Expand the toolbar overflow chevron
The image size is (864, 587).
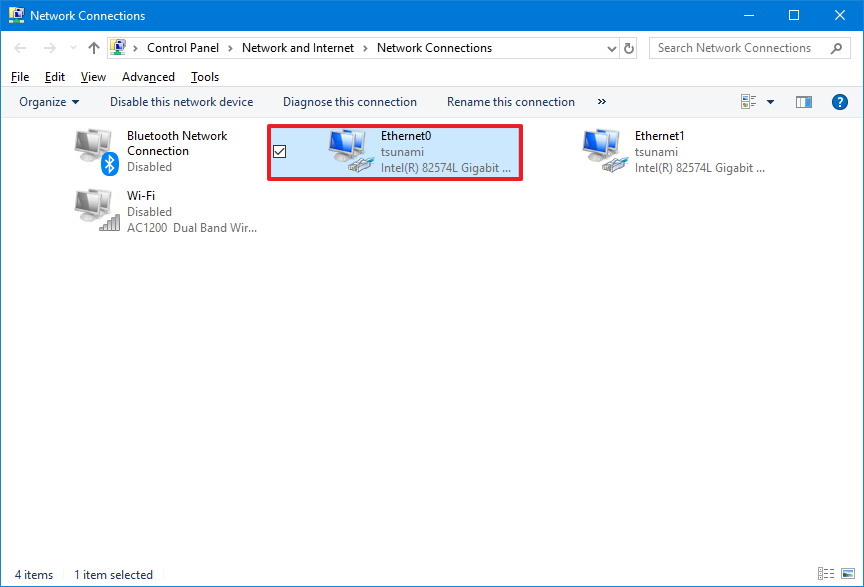pos(602,101)
